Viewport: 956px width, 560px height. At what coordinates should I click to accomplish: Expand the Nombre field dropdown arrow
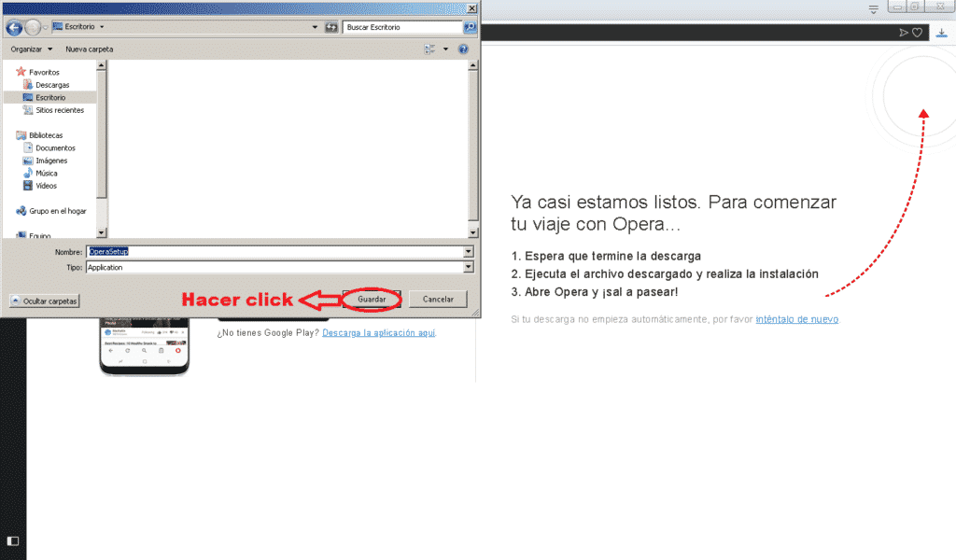467,251
